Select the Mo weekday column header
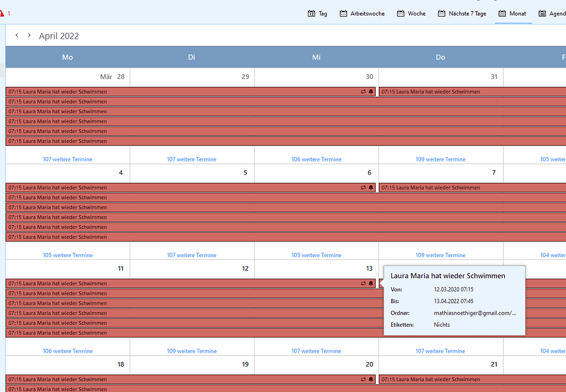Screen dimensions: 566x392 coord(67,57)
